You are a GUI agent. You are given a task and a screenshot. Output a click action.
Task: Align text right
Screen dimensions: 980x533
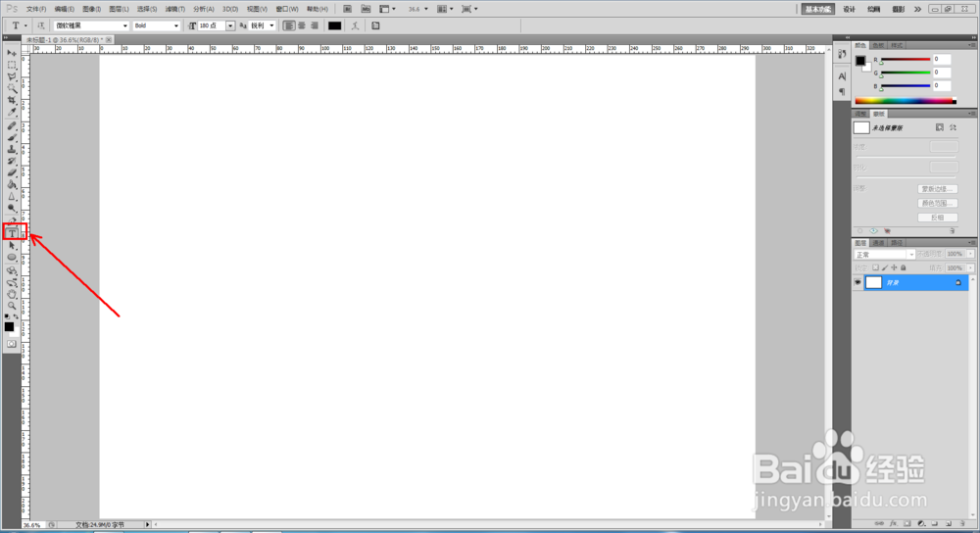click(315, 25)
